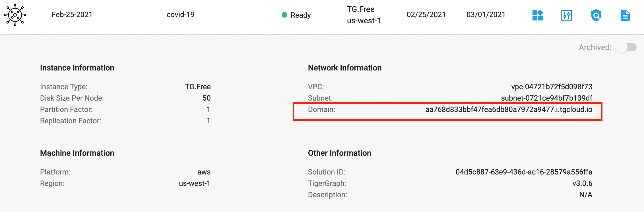Click the subnet ID value
This screenshot has width=644, height=212.
[546, 98]
